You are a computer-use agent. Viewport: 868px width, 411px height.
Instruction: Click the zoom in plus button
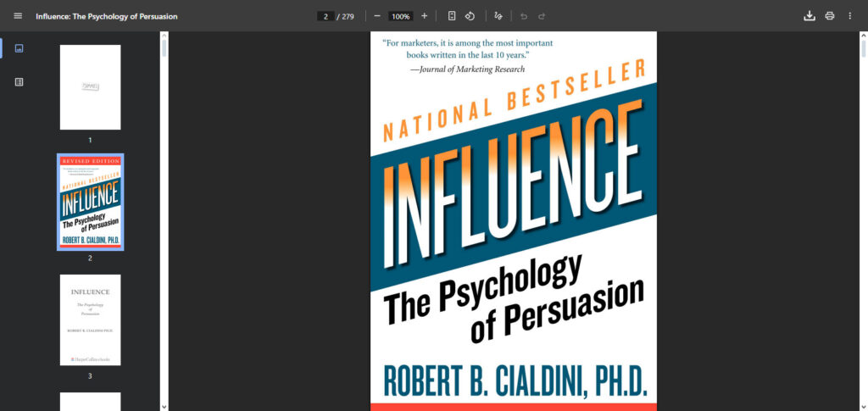pos(424,16)
